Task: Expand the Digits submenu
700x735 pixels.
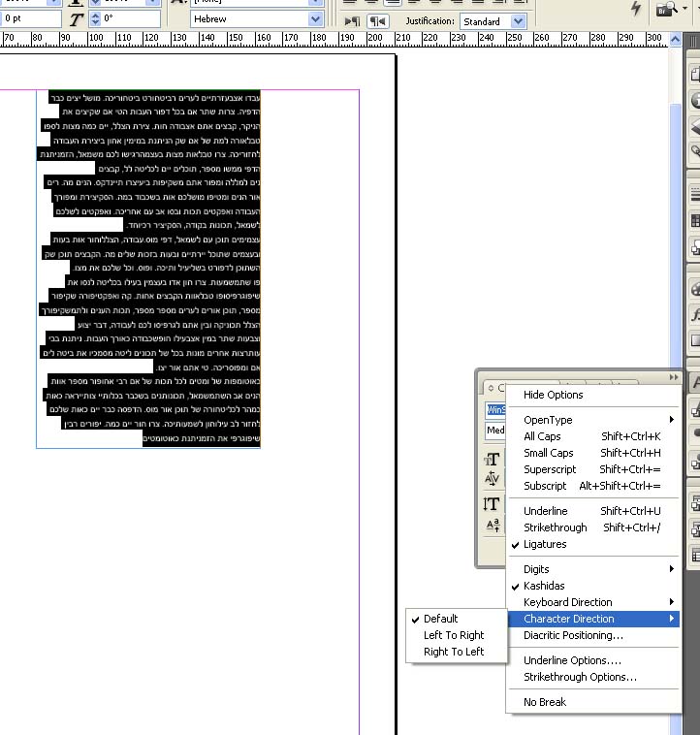Action: tap(594, 569)
